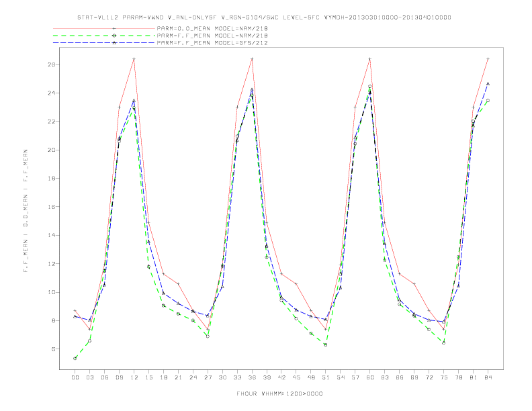Click the triangle marker on the blue legend line

[x=114, y=43]
